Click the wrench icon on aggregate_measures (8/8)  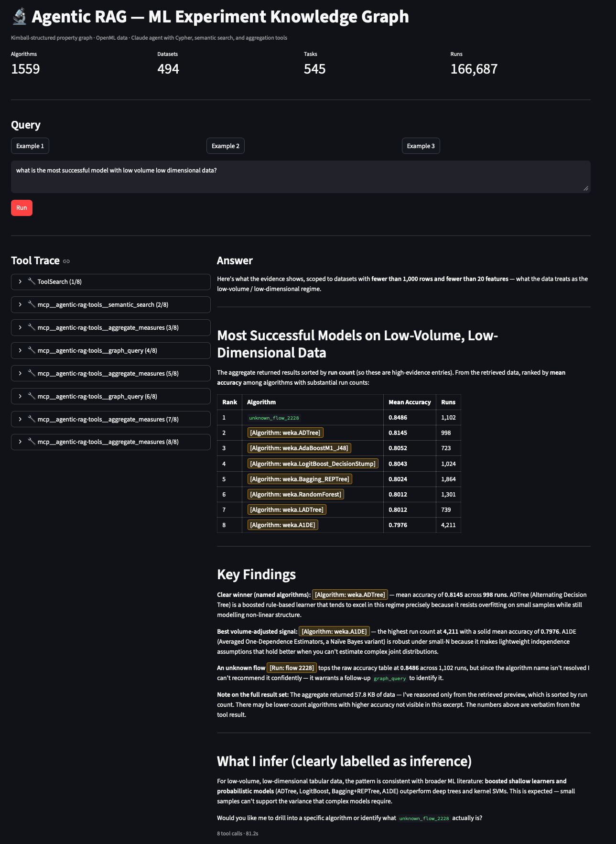(x=32, y=442)
